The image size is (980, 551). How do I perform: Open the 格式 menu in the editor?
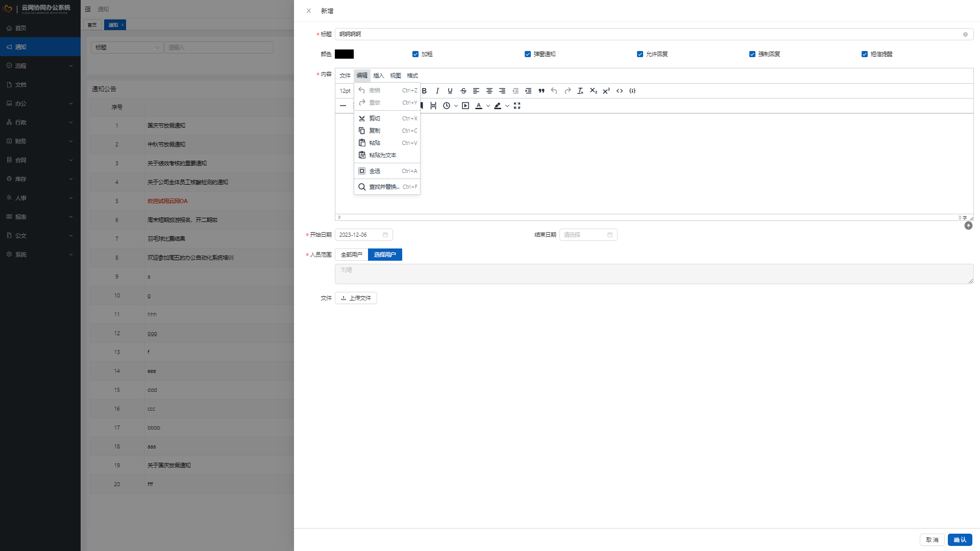click(x=412, y=76)
